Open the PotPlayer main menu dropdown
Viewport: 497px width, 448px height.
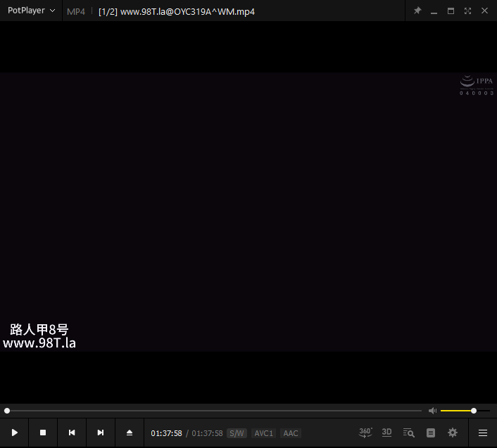[31, 11]
